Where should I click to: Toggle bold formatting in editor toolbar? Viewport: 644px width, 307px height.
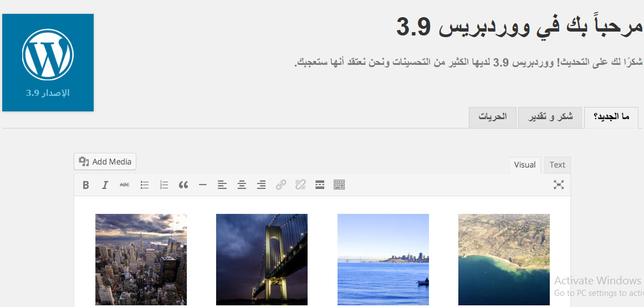(x=85, y=185)
